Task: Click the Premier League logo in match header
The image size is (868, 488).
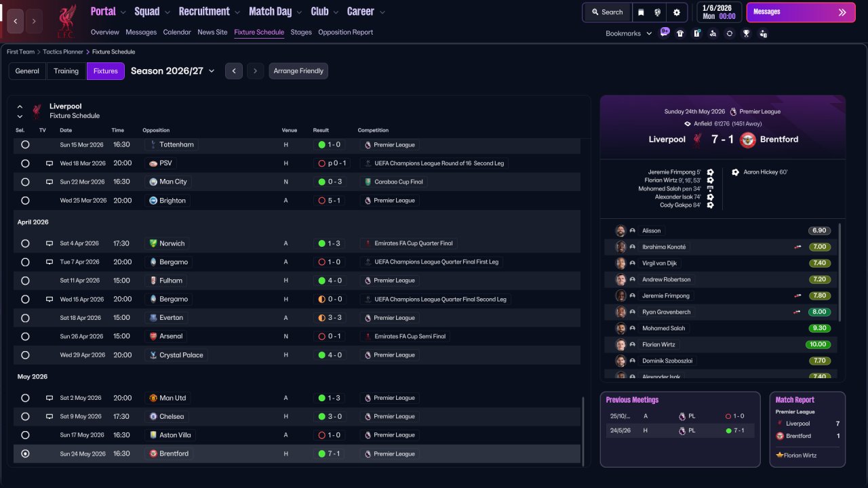Action: click(x=732, y=112)
